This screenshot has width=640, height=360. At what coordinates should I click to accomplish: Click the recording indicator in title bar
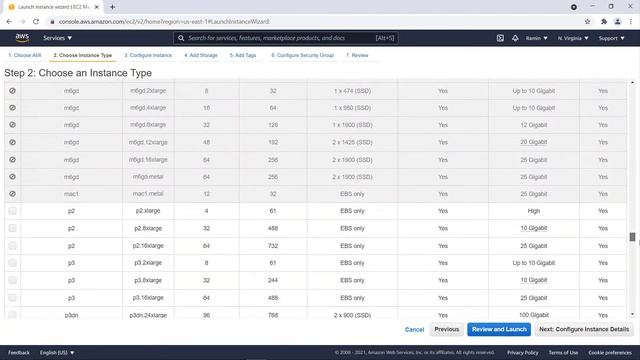573,7
